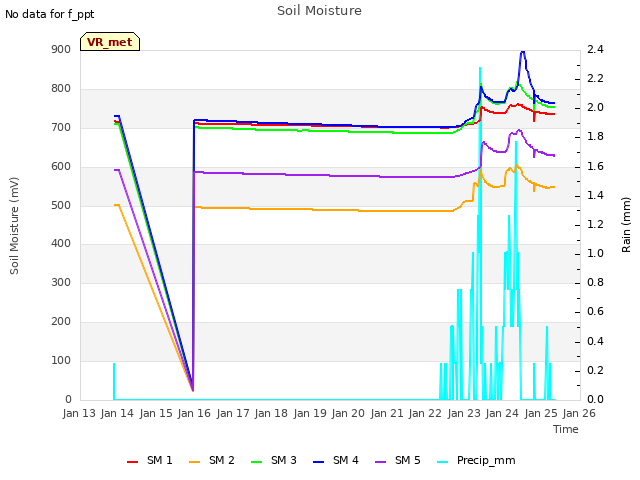Screen dimensions: 640x480
Task: Click the 'No data for f_ppt' message
Action: 49,14
